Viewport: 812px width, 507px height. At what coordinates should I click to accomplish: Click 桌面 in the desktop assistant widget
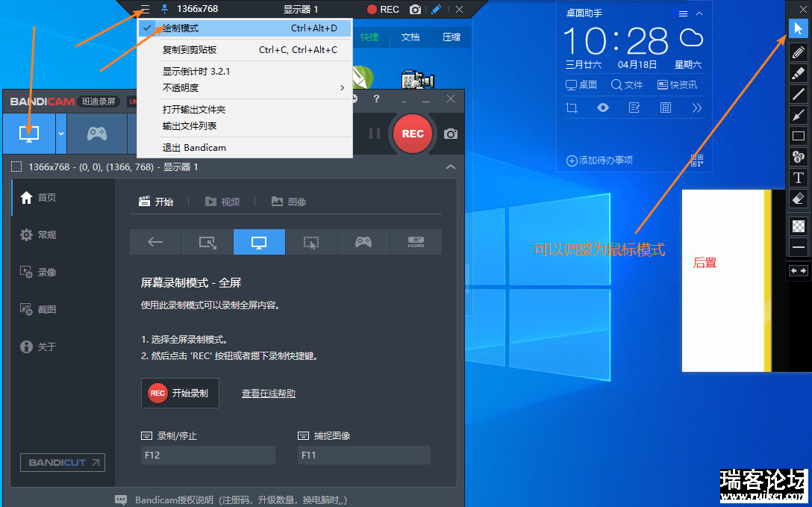(581, 84)
